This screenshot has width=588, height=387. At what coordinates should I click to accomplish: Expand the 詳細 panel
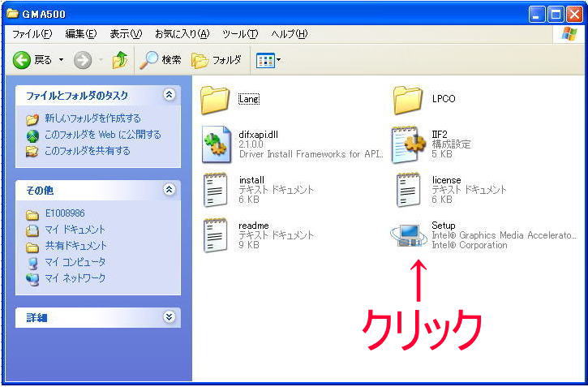(170, 317)
